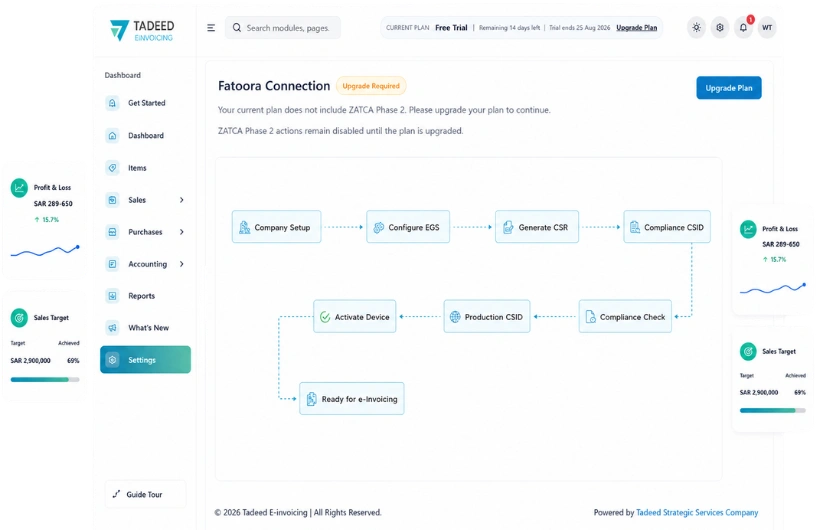
Task: Click the left Sales Target progress bar
Action: pos(45,380)
